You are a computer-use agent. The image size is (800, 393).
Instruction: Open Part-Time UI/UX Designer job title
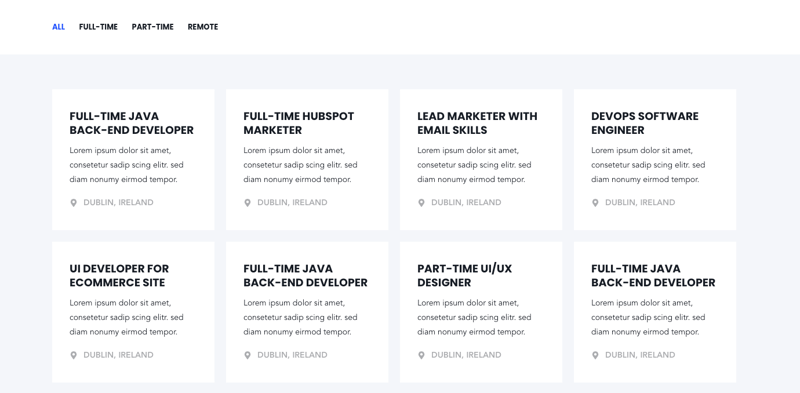pyautogui.click(x=464, y=276)
